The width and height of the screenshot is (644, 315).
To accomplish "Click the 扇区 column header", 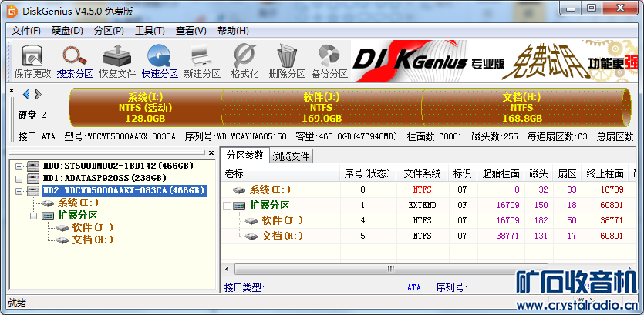I will pyautogui.click(x=567, y=174).
